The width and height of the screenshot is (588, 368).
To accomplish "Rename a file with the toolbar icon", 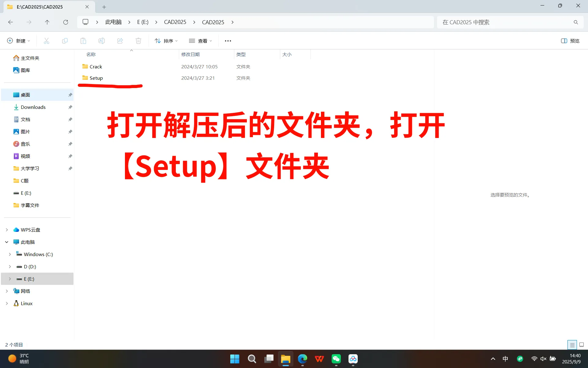I will click(x=101, y=40).
